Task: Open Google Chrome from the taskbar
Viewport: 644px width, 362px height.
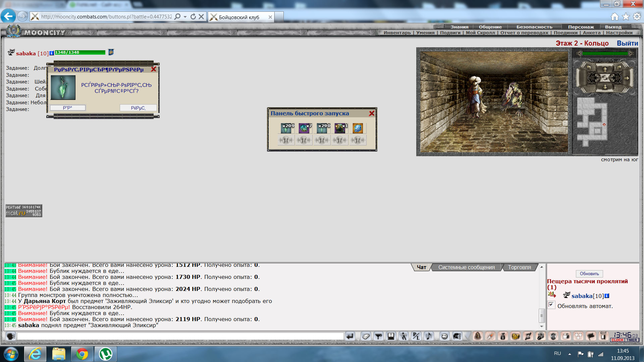Action: click(82, 354)
